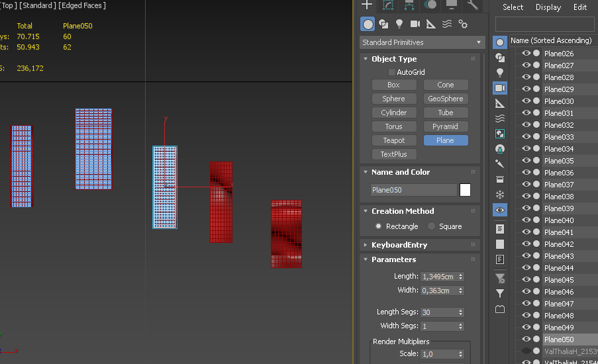The width and height of the screenshot is (598, 364).
Task: Open the Utilities wrench tab
Action: click(x=473, y=5)
